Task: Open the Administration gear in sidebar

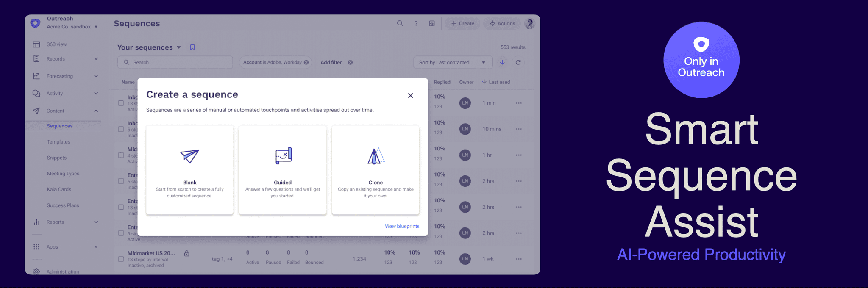Action: [x=36, y=271]
